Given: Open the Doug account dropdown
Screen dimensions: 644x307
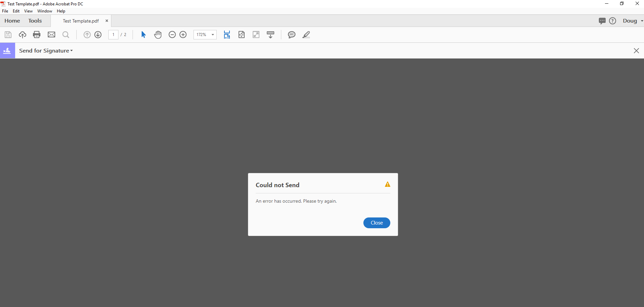Looking at the screenshot, I should click(633, 21).
